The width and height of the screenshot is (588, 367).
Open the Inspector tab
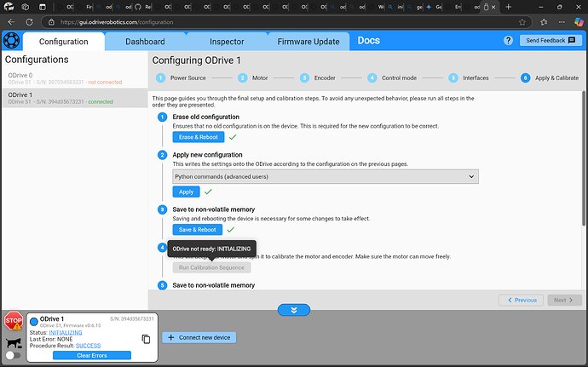pyautogui.click(x=227, y=42)
